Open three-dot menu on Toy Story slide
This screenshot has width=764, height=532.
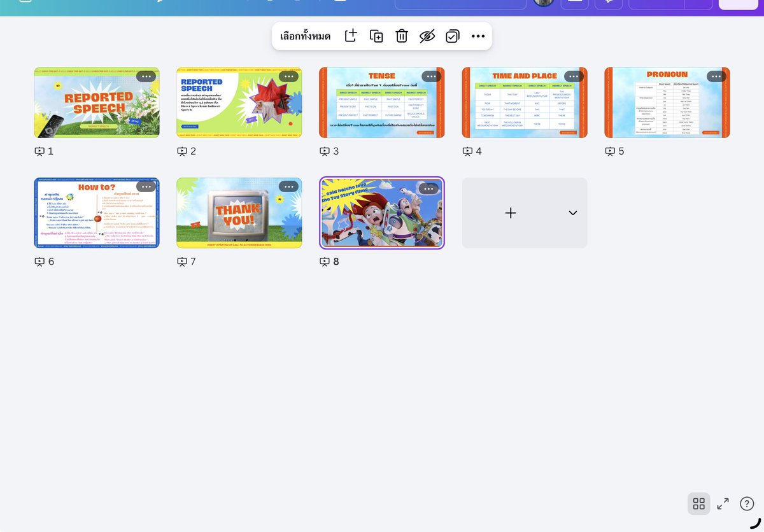pos(428,188)
